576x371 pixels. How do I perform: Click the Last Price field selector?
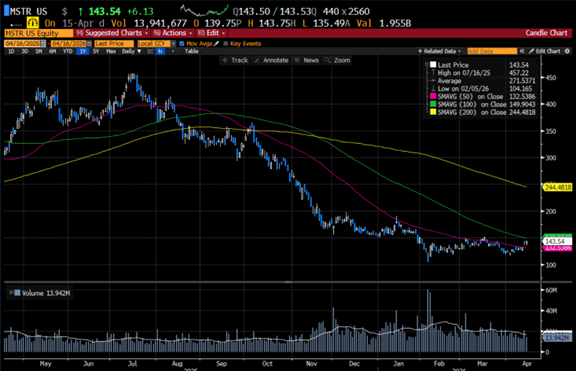pos(114,43)
